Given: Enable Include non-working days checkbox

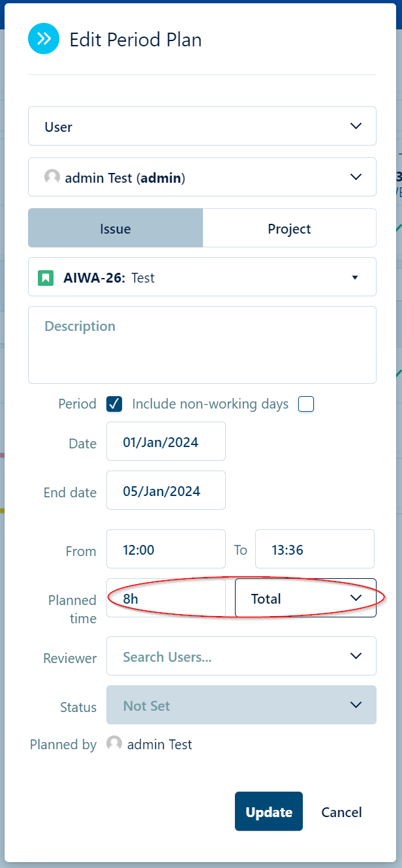Looking at the screenshot, I should click(x=306, y=404).
